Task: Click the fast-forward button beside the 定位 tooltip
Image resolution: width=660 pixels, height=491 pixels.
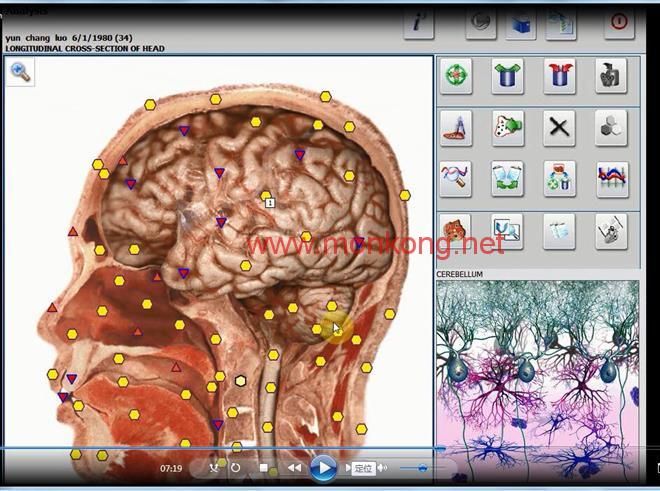Action: point(348,468)
